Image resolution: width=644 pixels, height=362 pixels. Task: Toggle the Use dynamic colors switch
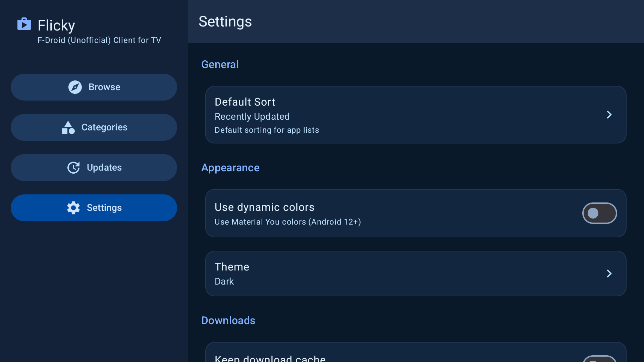(x=599, y=213)
